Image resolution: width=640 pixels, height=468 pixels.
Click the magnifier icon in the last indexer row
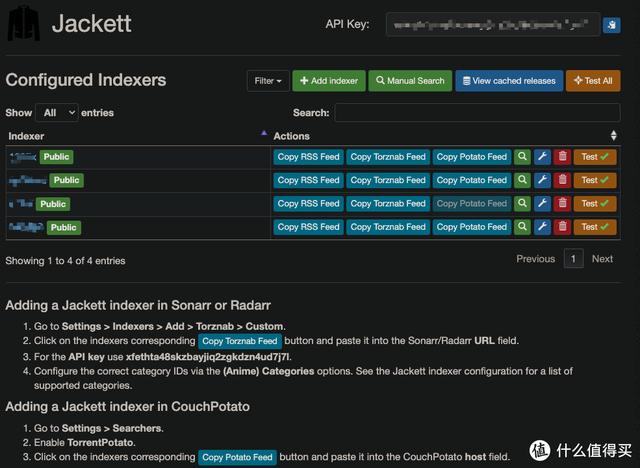521,227
